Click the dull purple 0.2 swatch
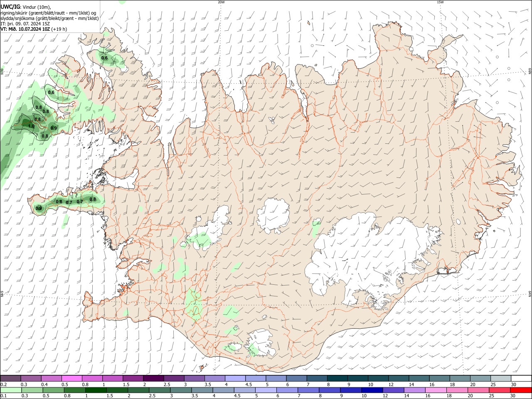Image resolution: width=532 pixels, height=399 pixels. 10,378
